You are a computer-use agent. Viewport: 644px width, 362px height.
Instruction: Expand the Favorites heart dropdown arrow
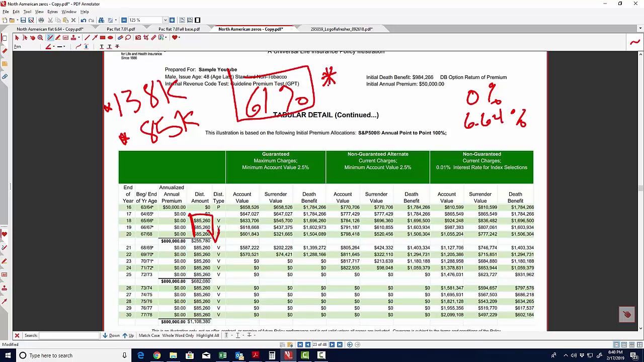180,38
